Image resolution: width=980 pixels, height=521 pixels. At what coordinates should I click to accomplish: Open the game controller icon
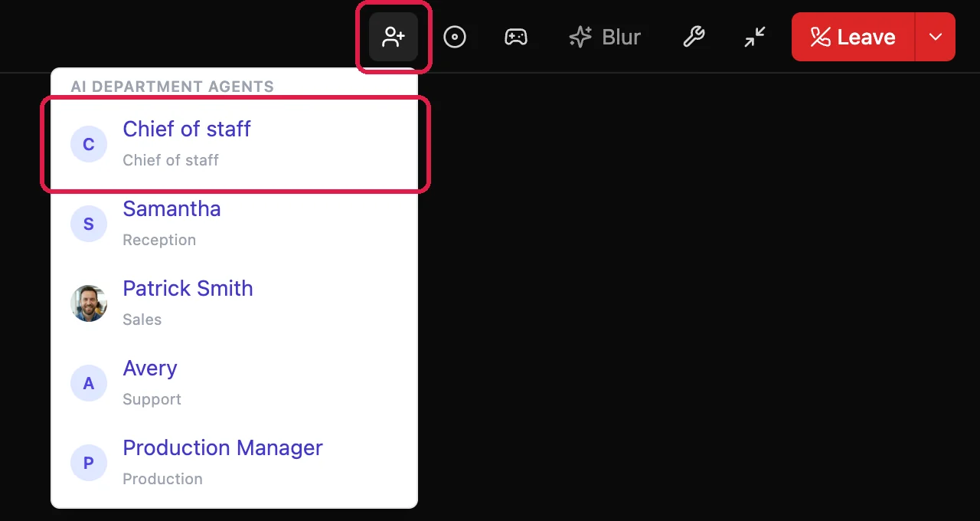tap(516, 37)
